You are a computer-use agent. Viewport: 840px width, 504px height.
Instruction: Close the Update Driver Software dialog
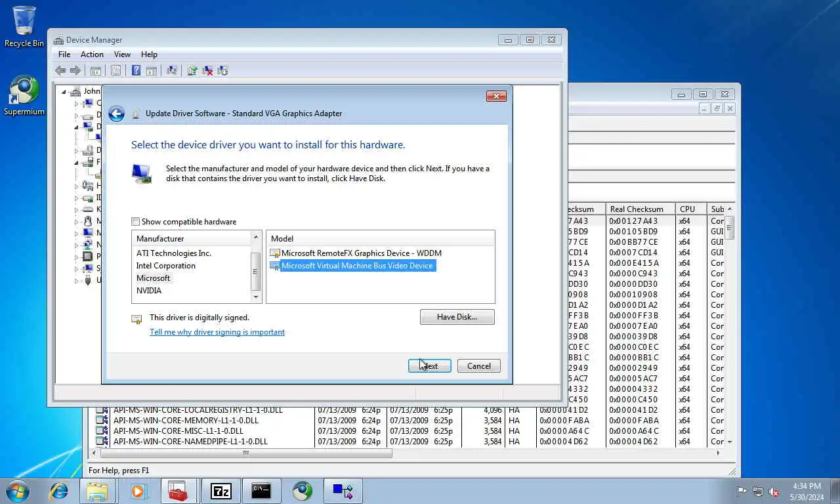[x=496, y=96]
